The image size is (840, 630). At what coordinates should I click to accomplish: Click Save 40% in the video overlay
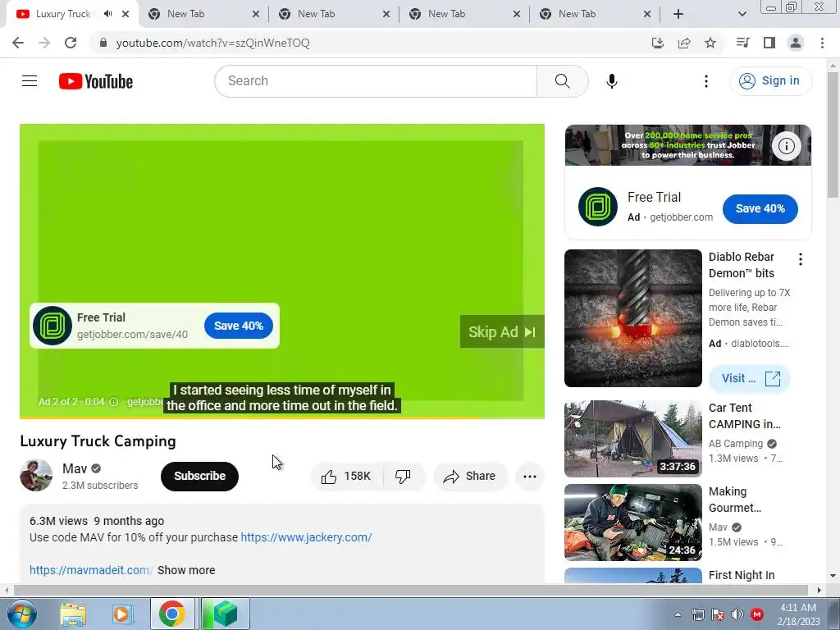pyautogui.click(x=239, y=326)
